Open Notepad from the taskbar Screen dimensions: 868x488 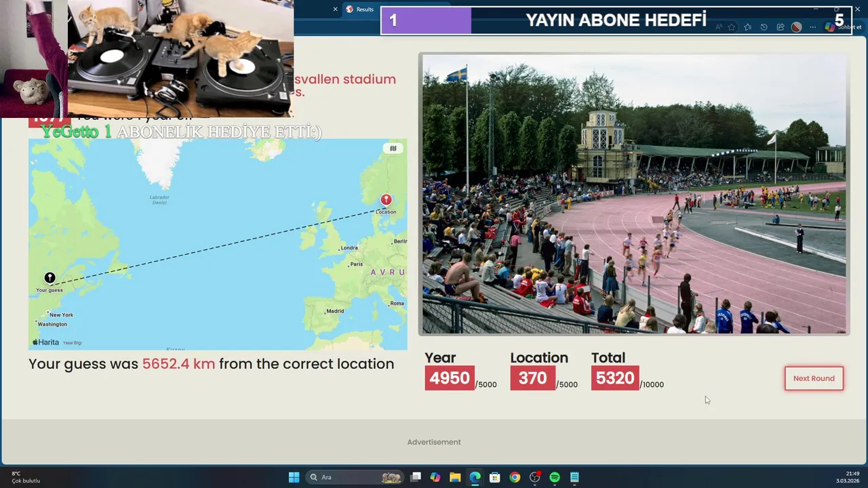point(574,477)
